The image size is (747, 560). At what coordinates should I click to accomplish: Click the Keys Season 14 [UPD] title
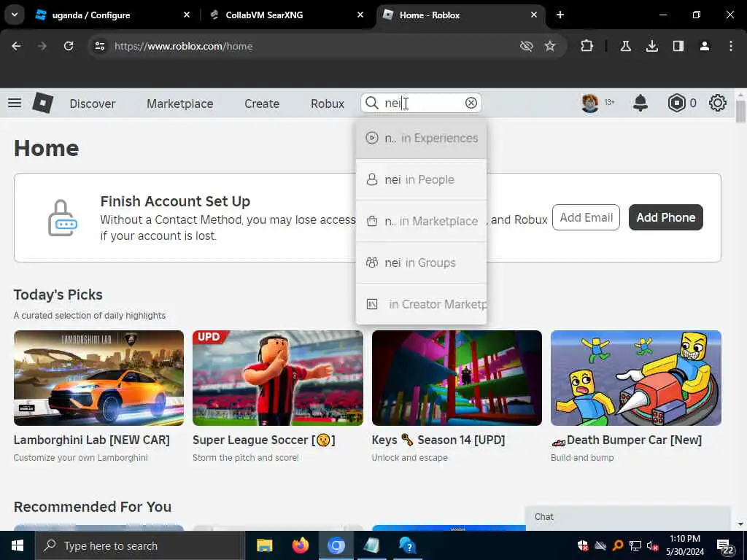(x=438, y=440)
